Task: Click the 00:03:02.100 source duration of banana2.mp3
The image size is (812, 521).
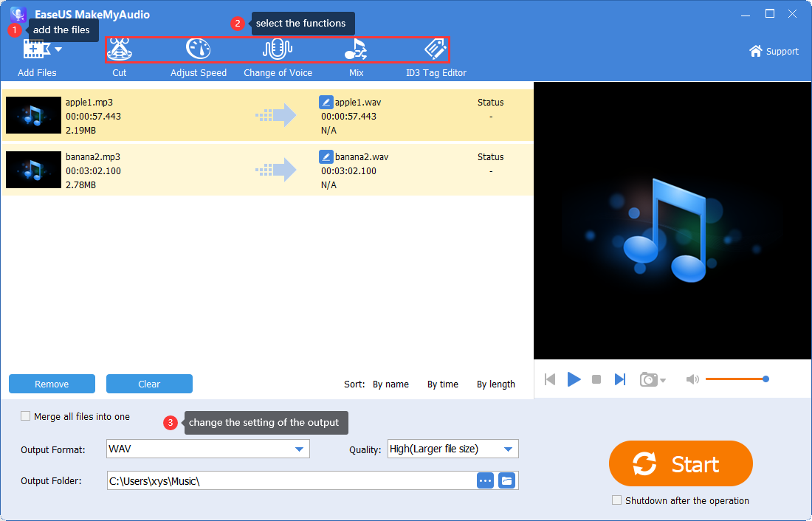Action: (93, 170)
